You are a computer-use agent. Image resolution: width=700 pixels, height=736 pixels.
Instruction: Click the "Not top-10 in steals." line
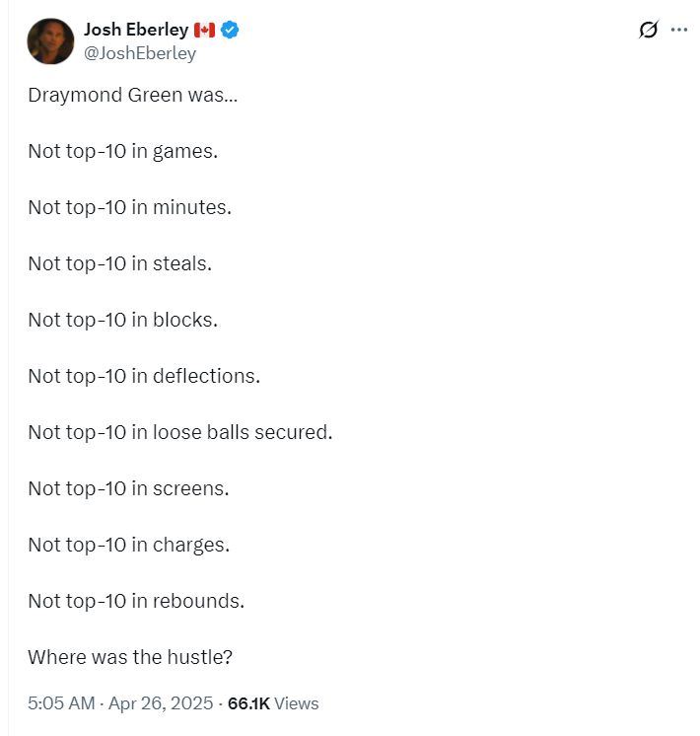coord(119,263)
